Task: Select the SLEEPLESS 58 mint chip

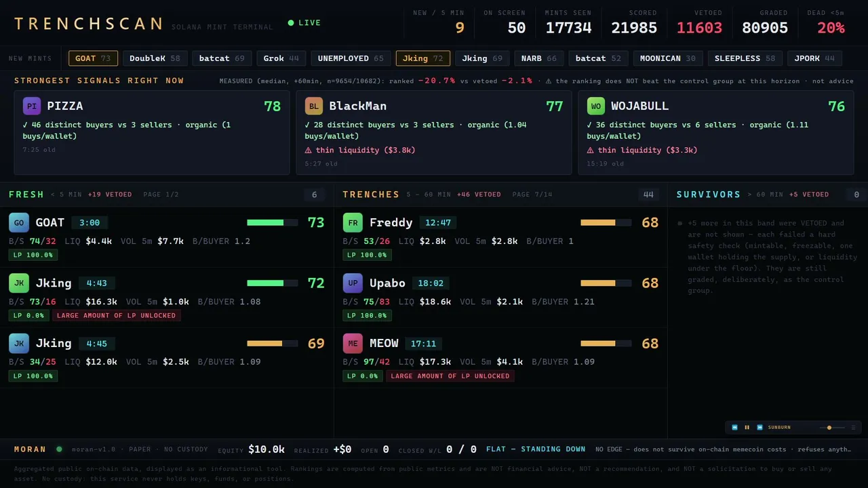Action: (745, 58)
